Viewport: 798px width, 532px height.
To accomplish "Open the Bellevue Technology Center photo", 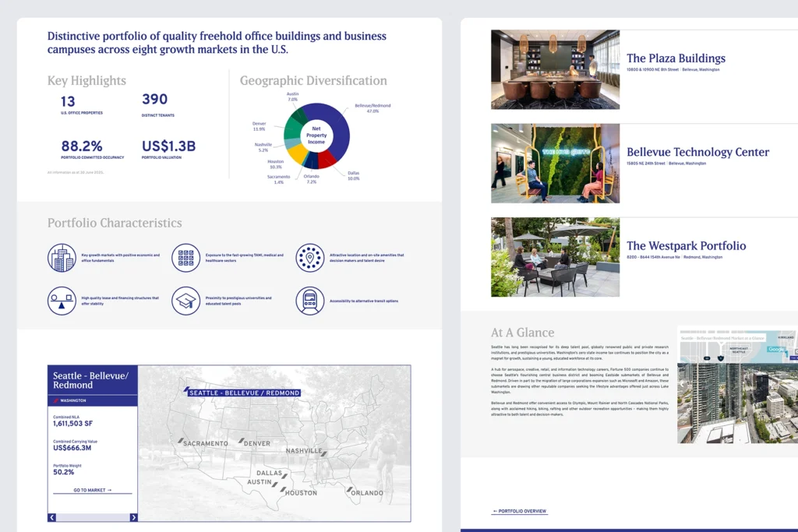I will click(555, 164).
